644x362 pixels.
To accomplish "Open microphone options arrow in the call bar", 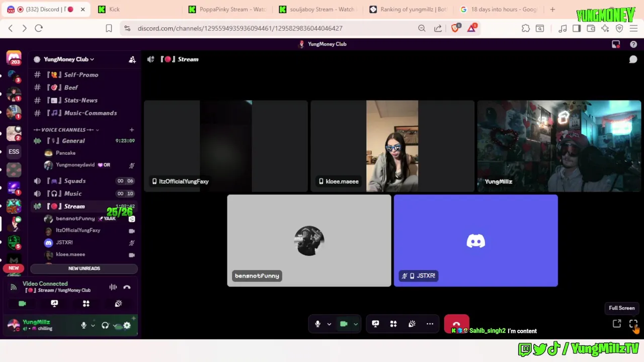I will (329, 324).
